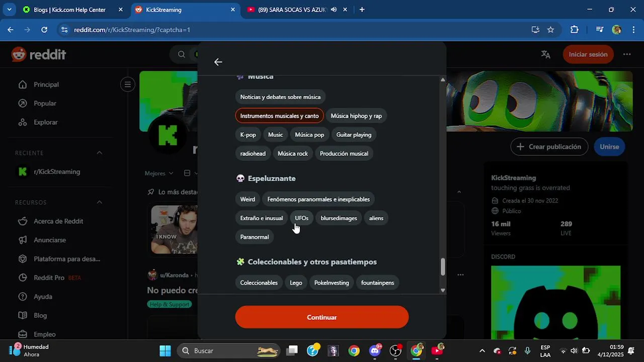644x362 pixels.
Task: Select the Lego topic chip
Action: (x=296, y=283)
